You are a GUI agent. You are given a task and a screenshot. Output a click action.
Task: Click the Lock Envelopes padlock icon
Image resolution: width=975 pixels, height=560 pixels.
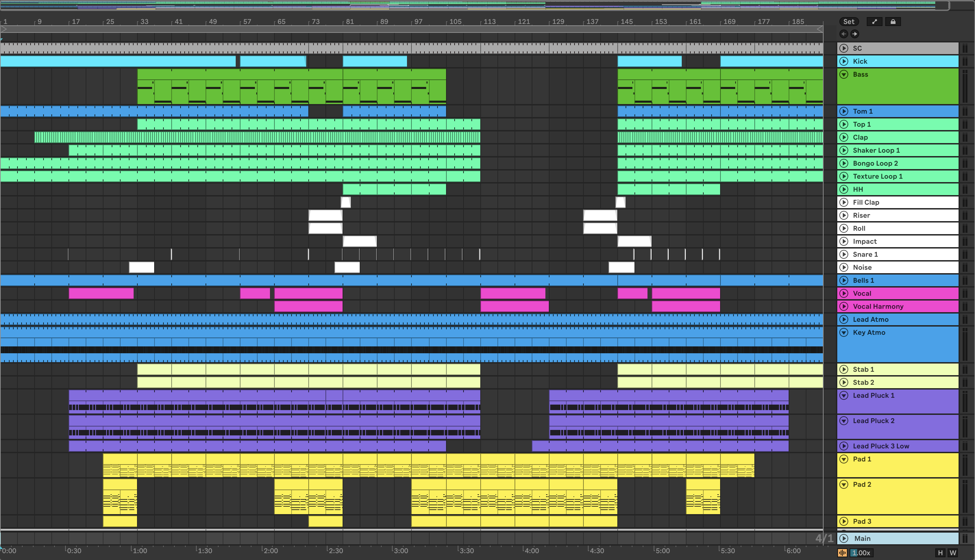pyautogui.click(x=893, y=22)
